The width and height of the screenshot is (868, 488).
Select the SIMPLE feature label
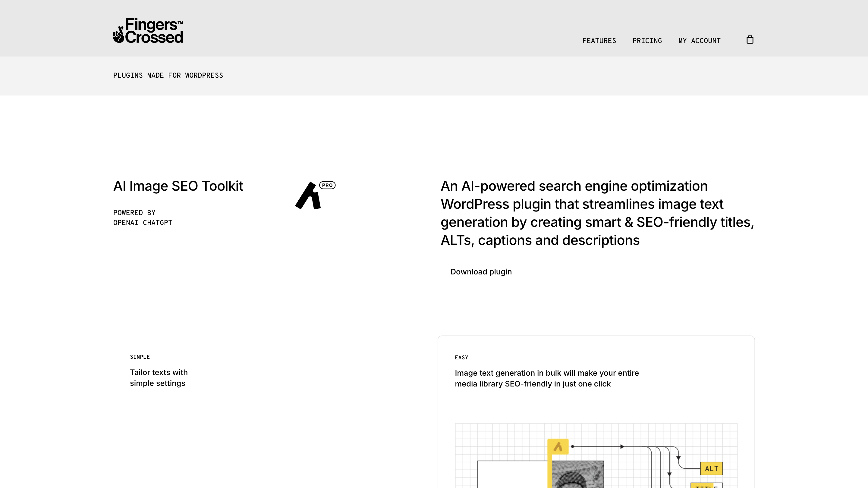pos(140,357)
